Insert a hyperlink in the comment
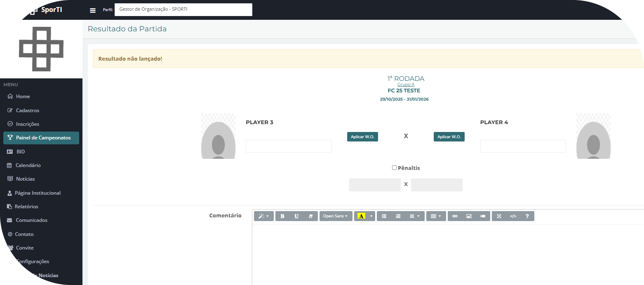The image size is (644, 285). pyautogui.click(x=455, y=216)
